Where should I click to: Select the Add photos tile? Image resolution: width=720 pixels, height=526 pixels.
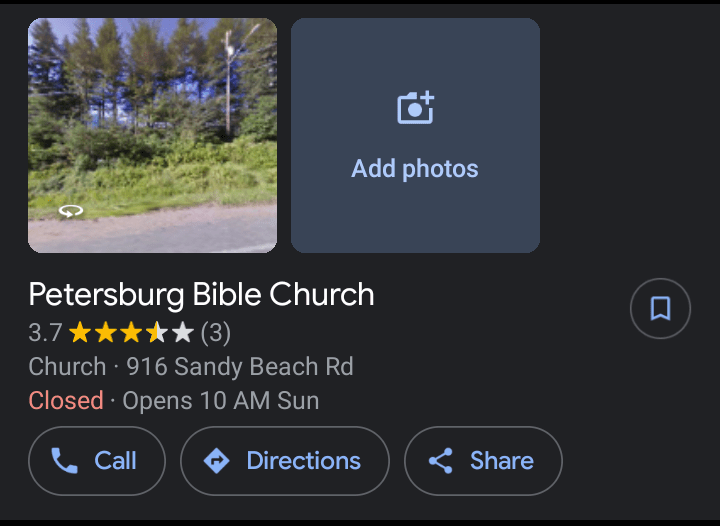click(415, 135)
